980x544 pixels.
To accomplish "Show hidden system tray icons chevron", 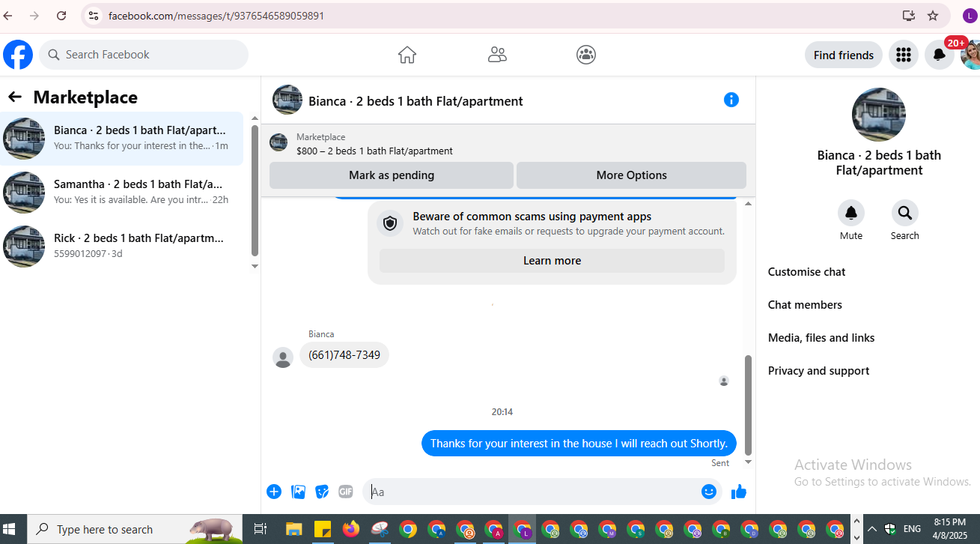I will click(x=871, y=529).
